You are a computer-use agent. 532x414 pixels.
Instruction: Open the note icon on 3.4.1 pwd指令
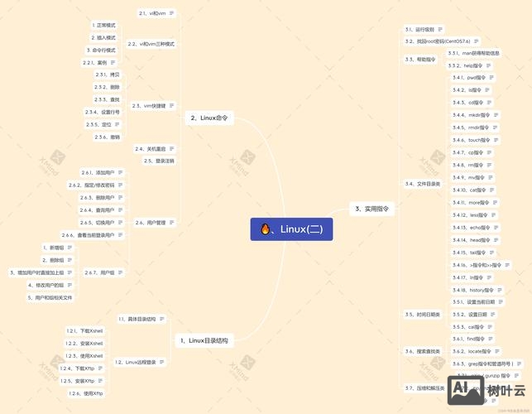491,78
